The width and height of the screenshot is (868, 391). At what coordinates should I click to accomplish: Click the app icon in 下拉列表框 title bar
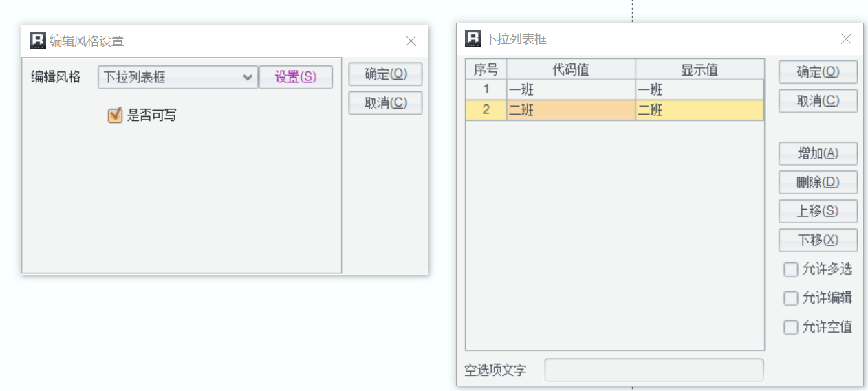[473, 38]
